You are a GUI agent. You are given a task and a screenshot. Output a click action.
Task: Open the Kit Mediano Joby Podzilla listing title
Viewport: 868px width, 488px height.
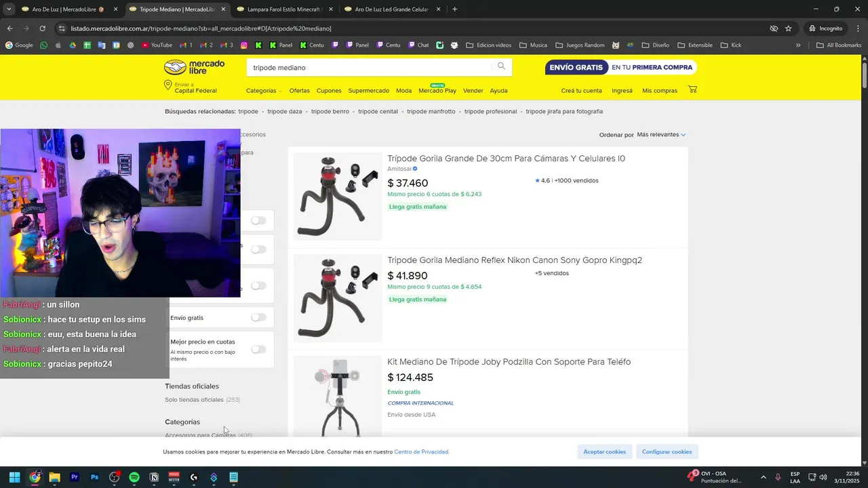[x=509, y=361]
